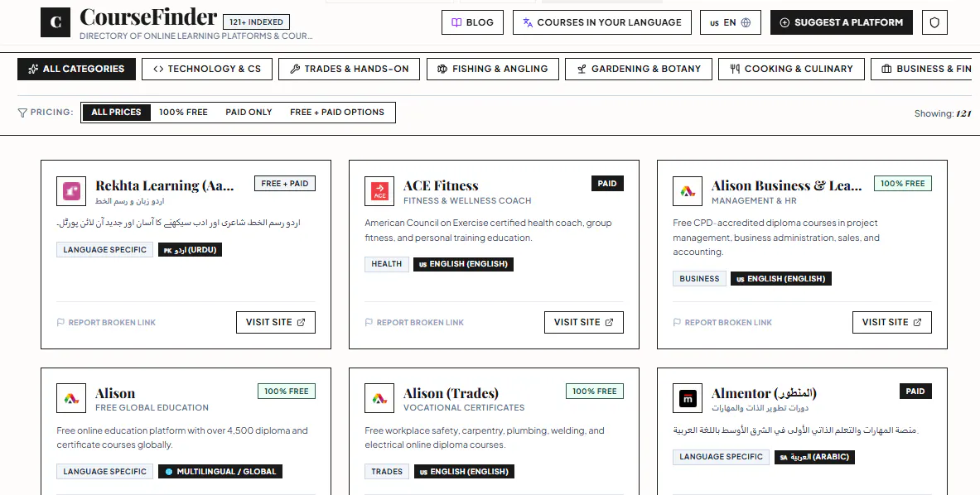Click Multilingual / Global tag
Screen dimensions: 980x495
tap(220, 471)
